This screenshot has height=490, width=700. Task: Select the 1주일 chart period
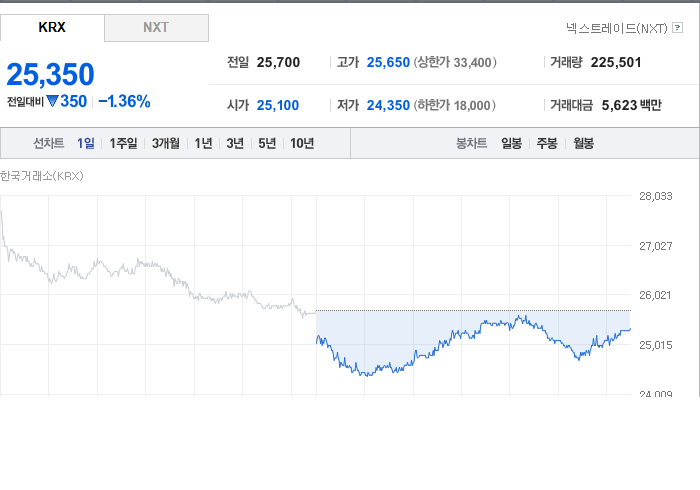[x=123, y=143]
